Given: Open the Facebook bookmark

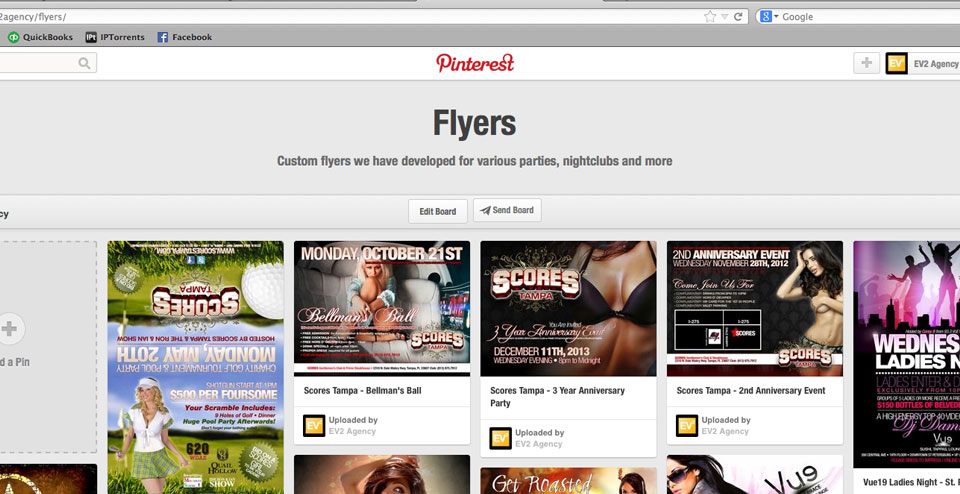Looking at the screenshot, I should pyautogui.click(x=184, y=37).
